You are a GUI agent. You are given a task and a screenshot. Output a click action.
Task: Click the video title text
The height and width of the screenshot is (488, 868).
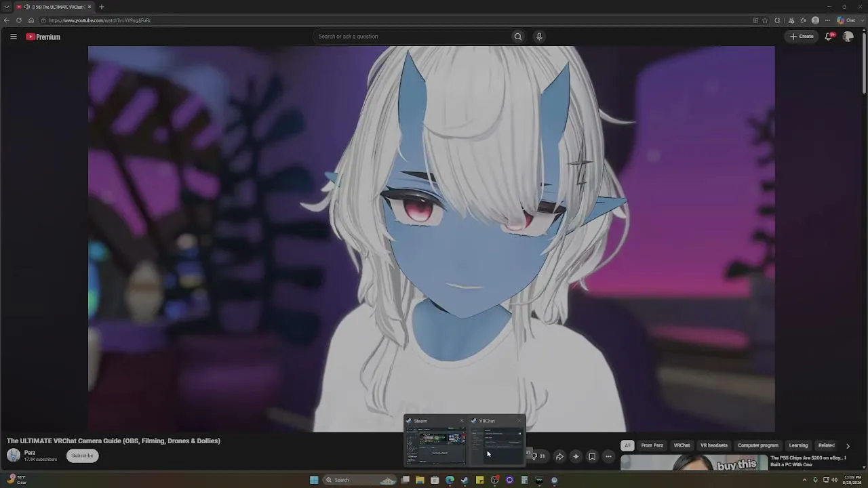pyautogui.click(x=113, y=441)
